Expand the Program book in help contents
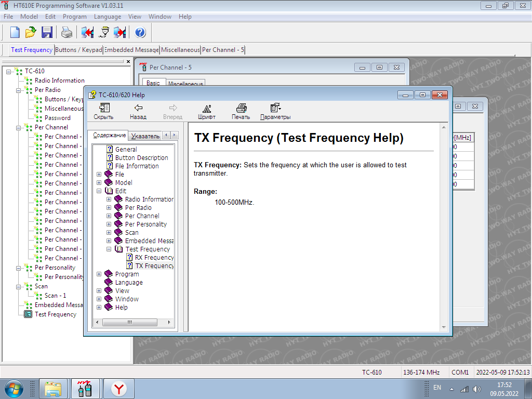 pos(99,274)
